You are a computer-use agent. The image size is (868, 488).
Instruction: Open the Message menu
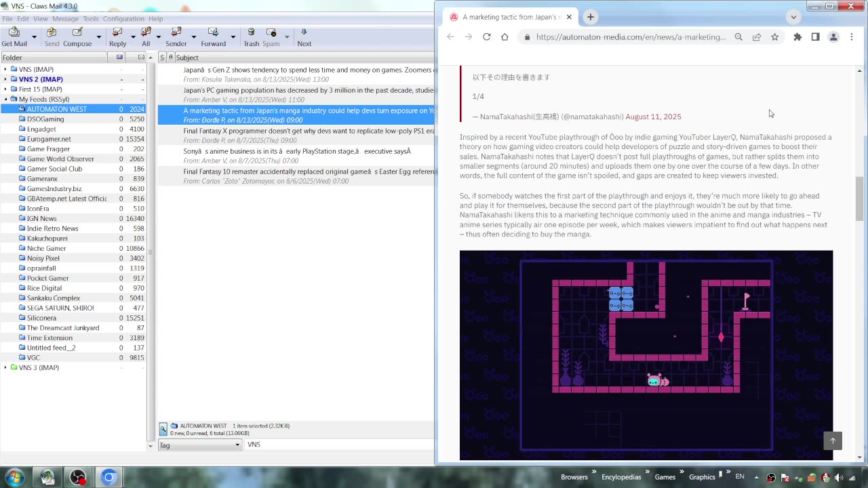[x=65, y=19]
